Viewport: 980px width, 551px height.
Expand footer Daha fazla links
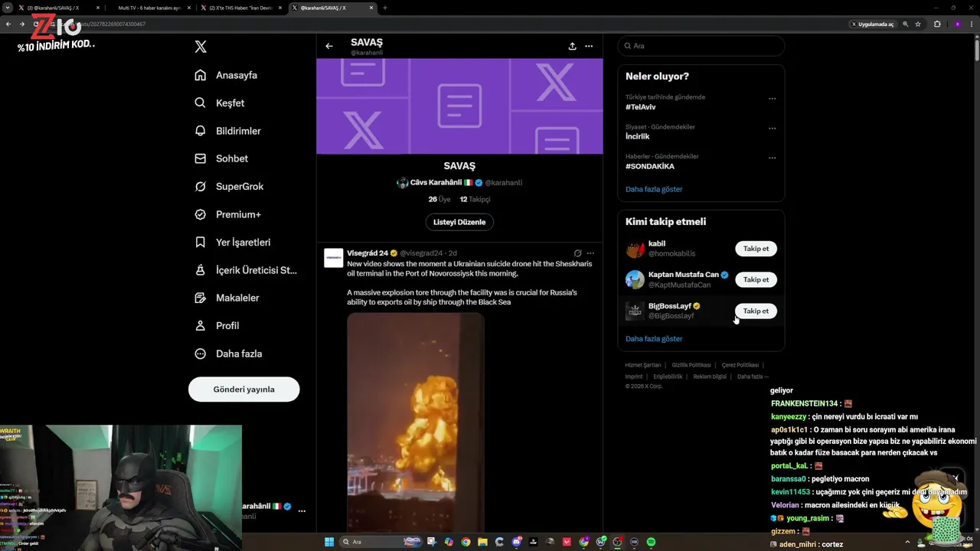tap(753, 377)
